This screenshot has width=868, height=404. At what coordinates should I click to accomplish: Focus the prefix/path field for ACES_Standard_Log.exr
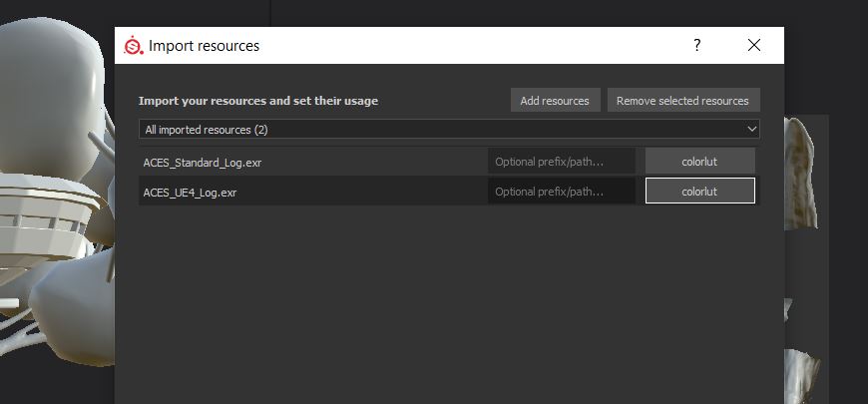click(562, 163)
